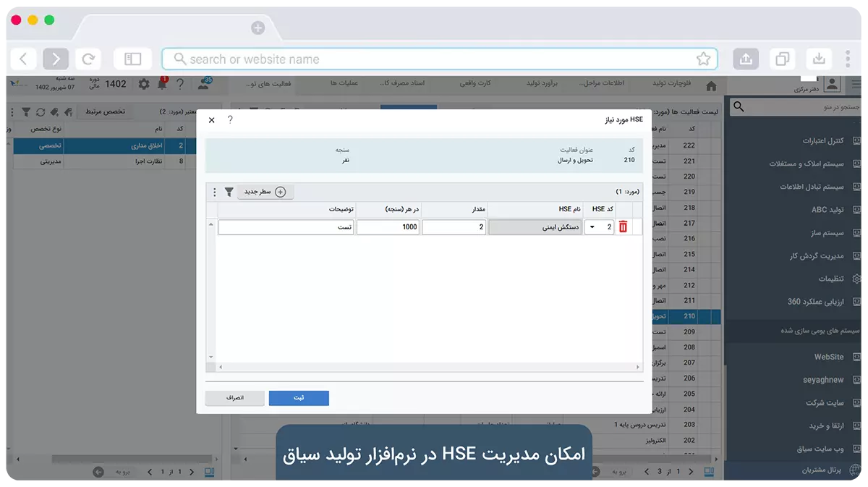
Task: Click the notification bell icon
Action: (162, 84)
